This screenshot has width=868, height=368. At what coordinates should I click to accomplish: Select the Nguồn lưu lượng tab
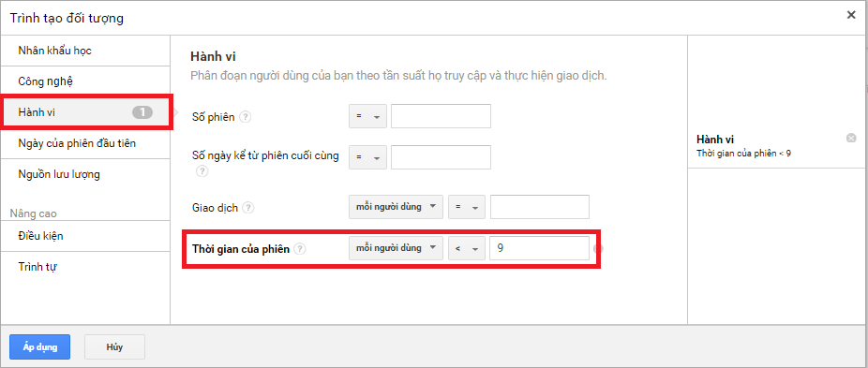[x=85, y=174]
